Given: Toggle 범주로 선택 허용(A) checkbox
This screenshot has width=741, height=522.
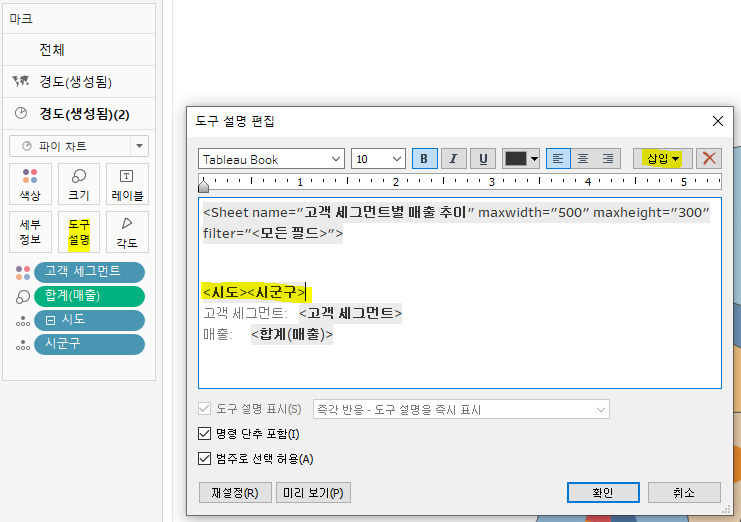Looking at the screenshot, I should 204,458.
